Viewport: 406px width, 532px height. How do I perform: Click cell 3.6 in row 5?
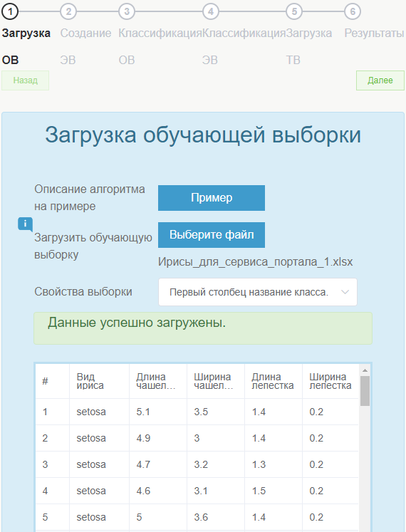216,517
